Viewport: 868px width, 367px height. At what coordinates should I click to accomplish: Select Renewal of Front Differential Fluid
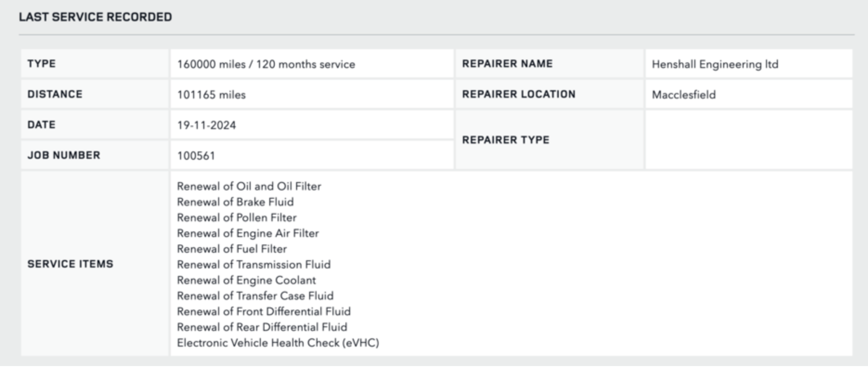point(263,312)
